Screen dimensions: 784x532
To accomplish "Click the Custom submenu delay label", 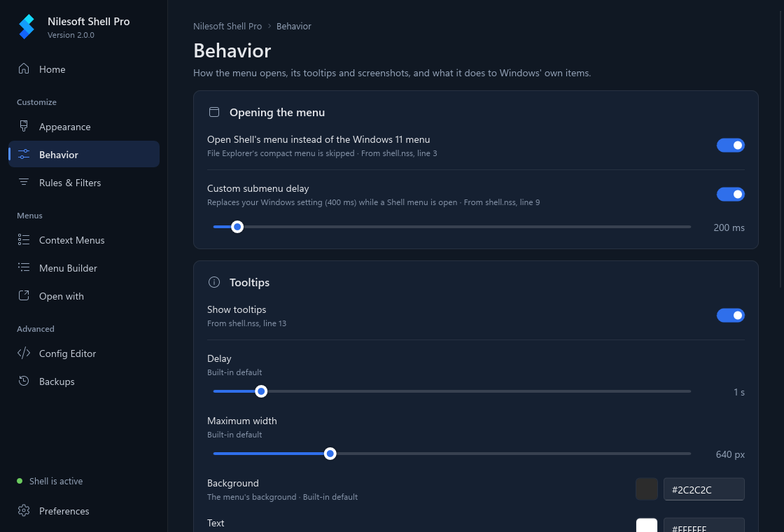I will tap(258, 188).
